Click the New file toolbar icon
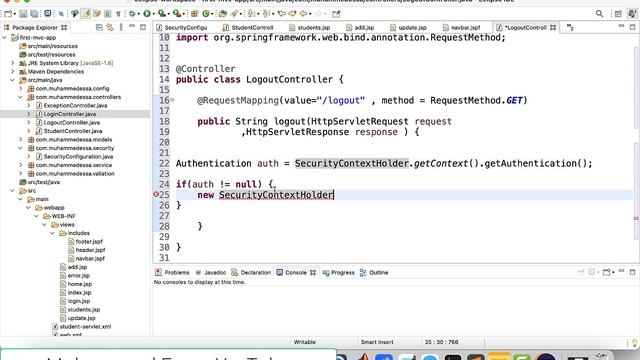The height and width of the screenshot is (360, 640). tap(8, 14)
